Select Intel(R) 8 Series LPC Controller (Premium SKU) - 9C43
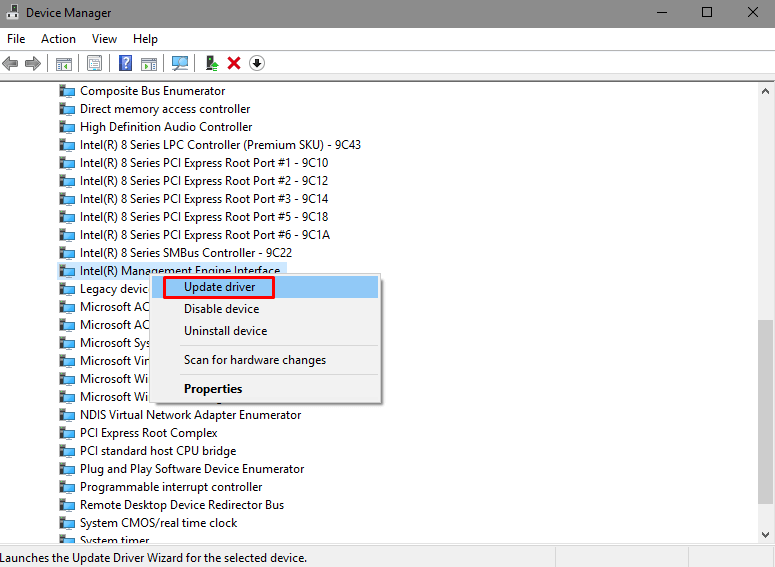This screenshot has width=775, height=567. tap(220, 145)
